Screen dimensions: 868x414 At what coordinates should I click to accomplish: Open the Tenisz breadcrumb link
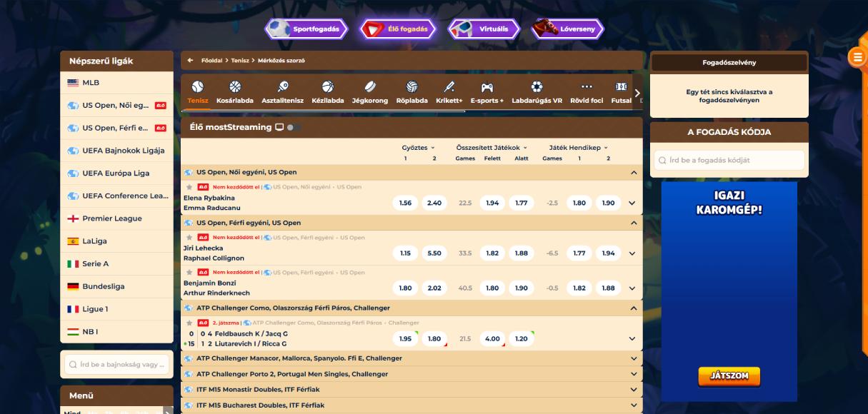pos(240,61)
